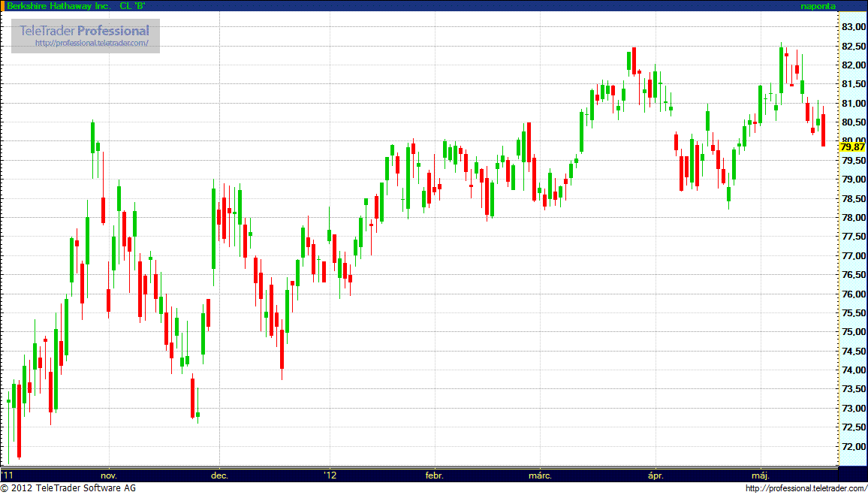
Task: Click the 73,00 price axis label
Action: [853, 408]
